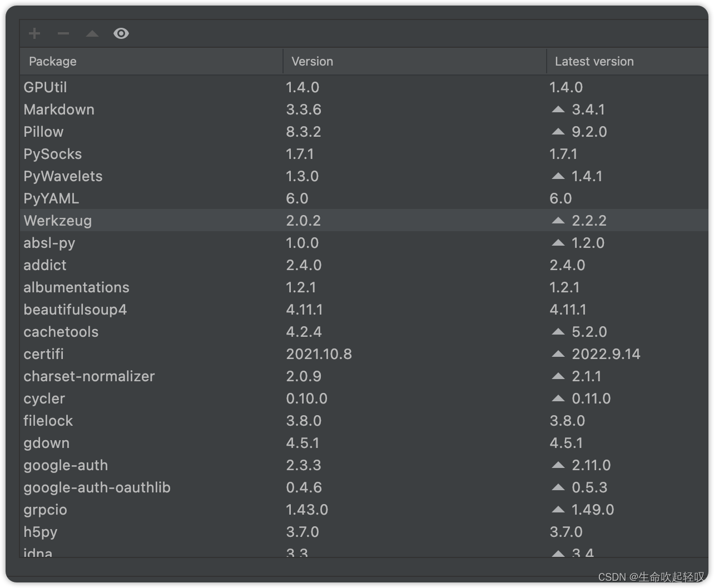The image size is (714, 588).
Task: Click the upgrade arrow next to certifi 2022.9.14
Action: tap(558, 354)
